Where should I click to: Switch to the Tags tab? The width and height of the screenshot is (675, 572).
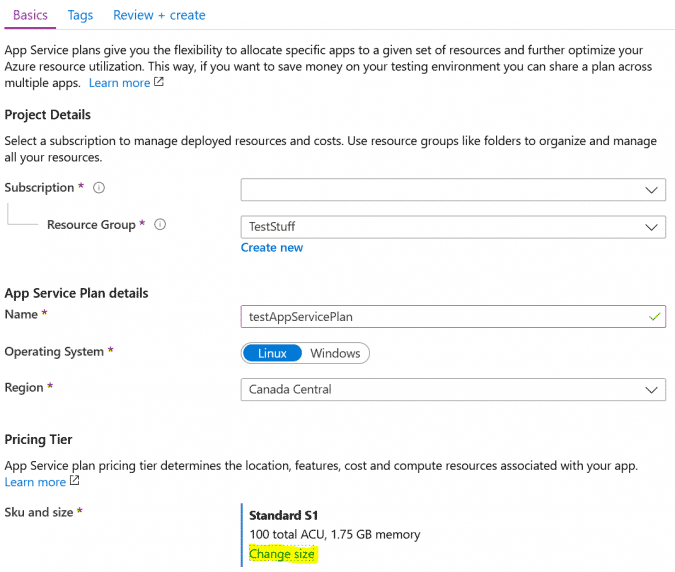click(80, 15)
